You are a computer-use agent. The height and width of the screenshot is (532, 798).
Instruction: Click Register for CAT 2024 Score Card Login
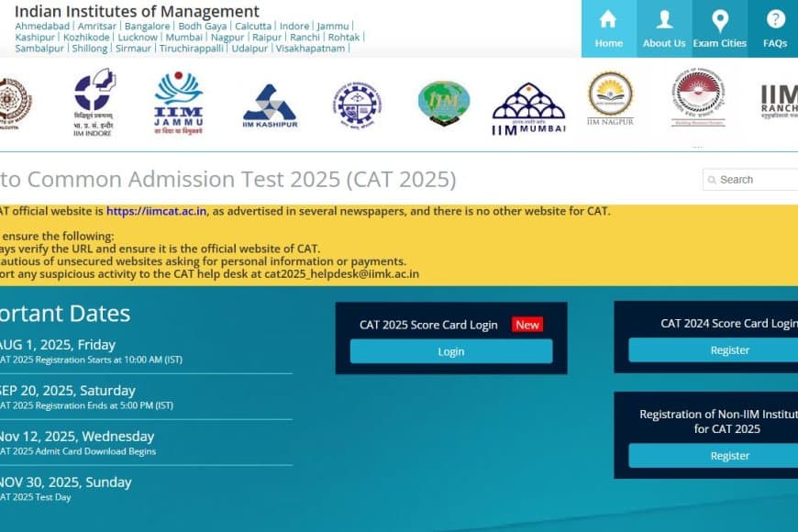pyautogui.click(x=729, y=349)
